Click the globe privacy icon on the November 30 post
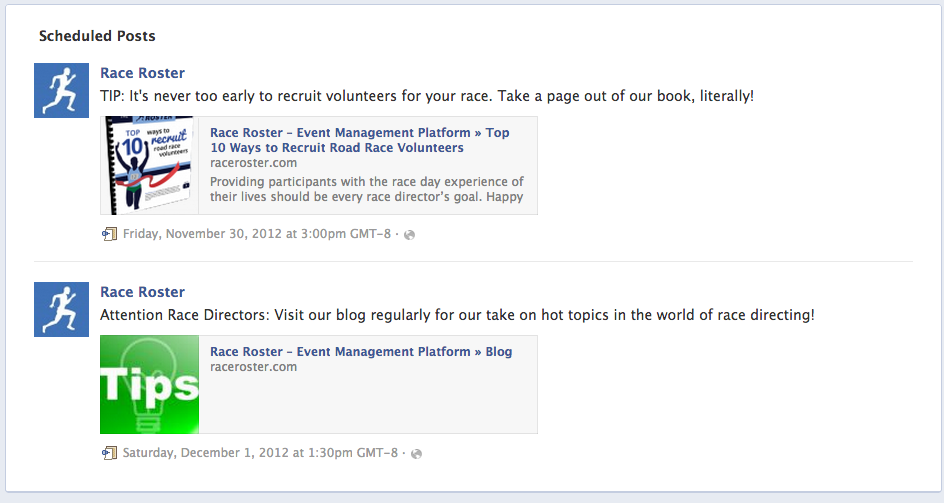The width and height of the screenshot is (944, 503). [409, 235]
